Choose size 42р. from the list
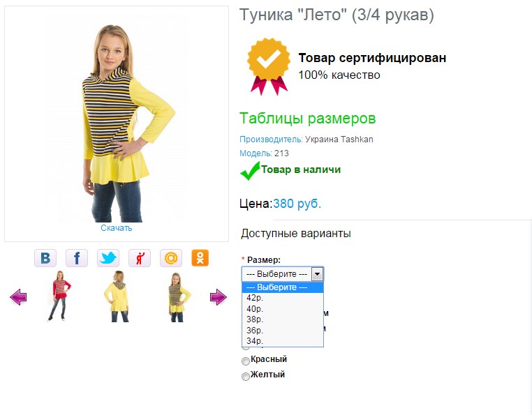The height and width of the screenshot is (415, 532). (x=283, y=298)
